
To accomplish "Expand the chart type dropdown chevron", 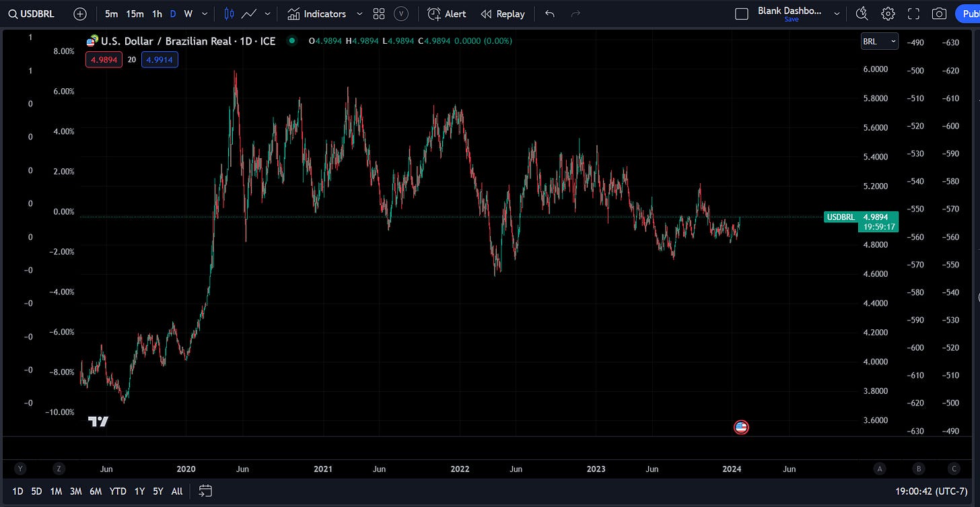I will (x=268, y=13).
